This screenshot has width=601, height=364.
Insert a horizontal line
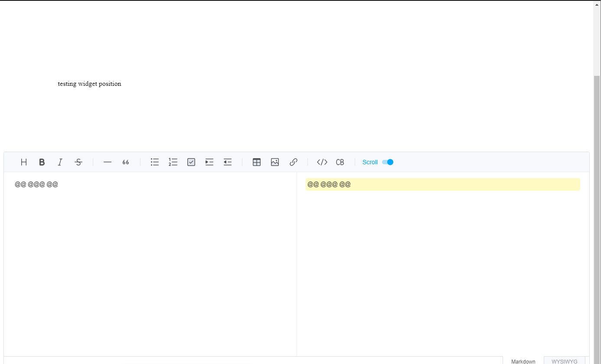tap(107, 162)
